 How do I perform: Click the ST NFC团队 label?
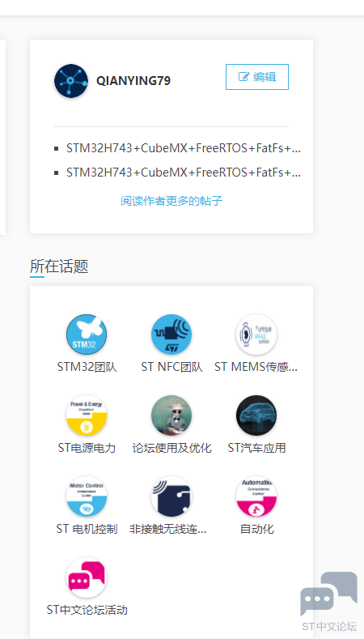coord(171,367)
